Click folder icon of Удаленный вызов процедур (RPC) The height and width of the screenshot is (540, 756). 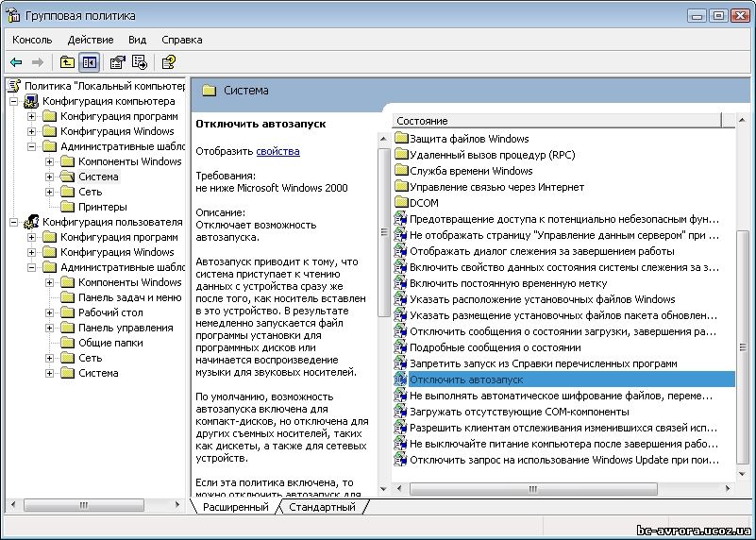click(x=401, y=155)
